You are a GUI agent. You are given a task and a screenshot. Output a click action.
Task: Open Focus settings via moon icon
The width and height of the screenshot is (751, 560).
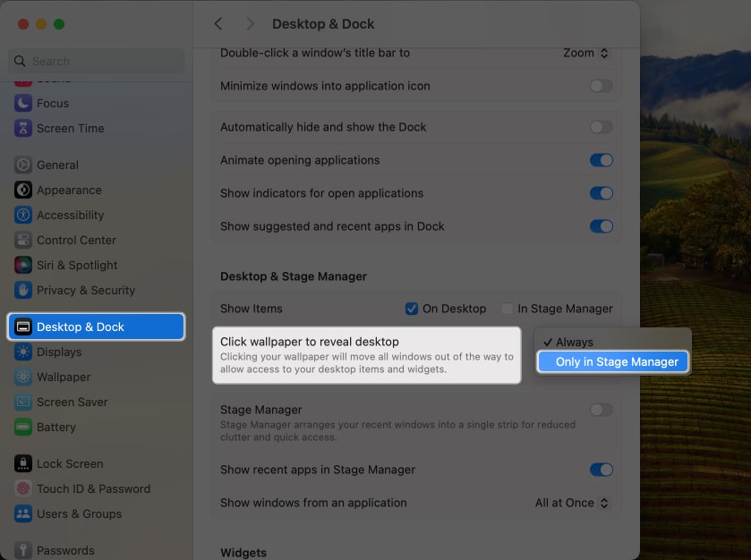(23, 103)
